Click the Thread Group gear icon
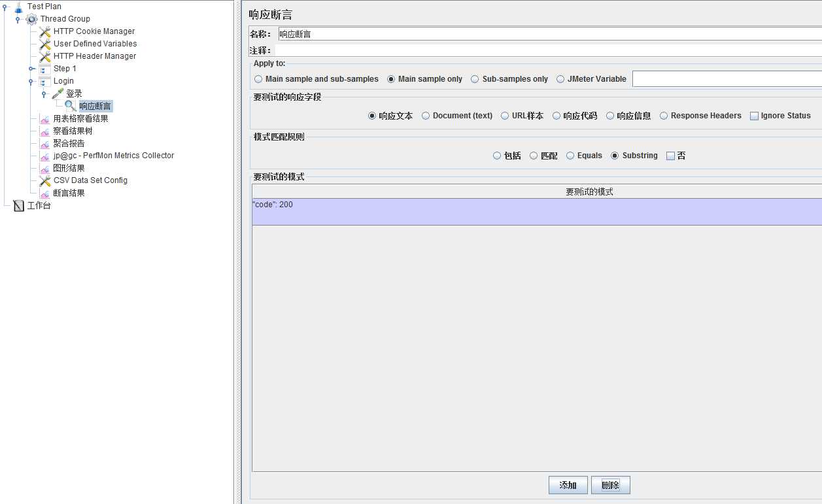This screenshot has height=504, width=822. point(31,19)
